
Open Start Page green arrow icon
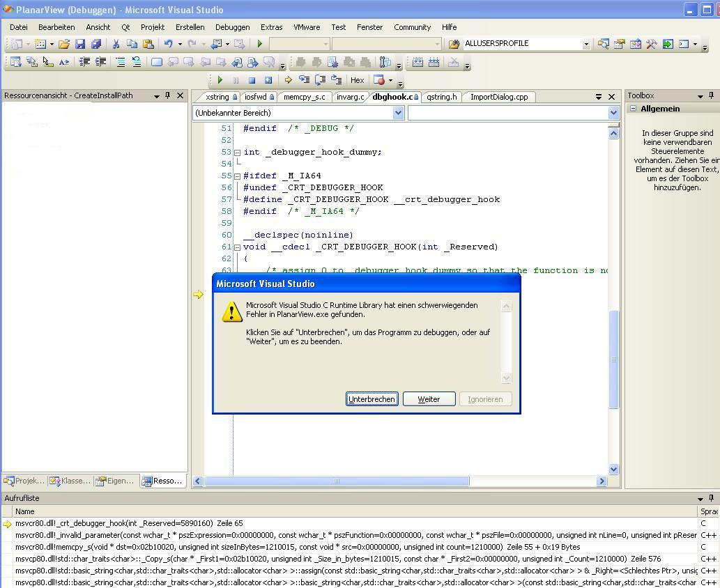(x=668, y=44)
